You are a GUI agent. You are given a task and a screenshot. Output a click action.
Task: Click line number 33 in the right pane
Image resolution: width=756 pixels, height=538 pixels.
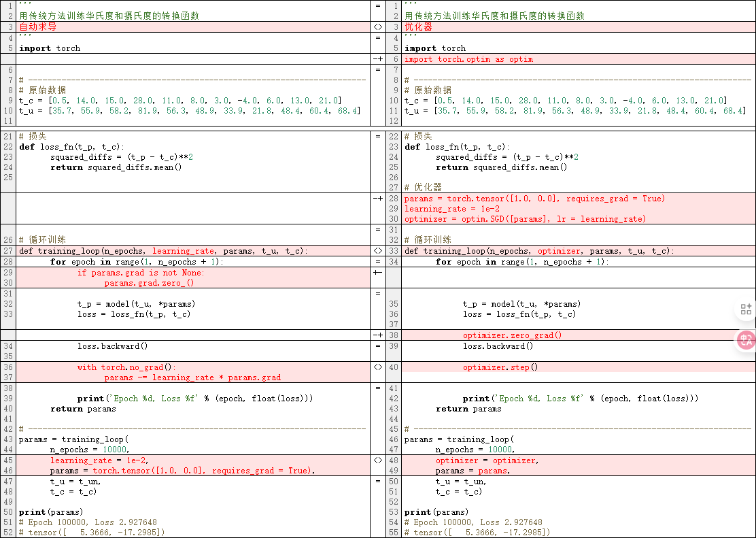point(394,251)
